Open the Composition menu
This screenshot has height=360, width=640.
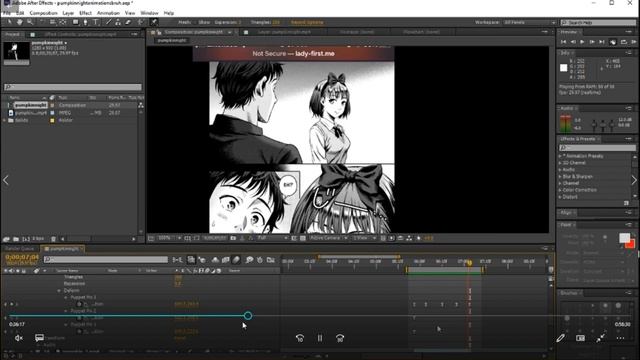(43, 13)
